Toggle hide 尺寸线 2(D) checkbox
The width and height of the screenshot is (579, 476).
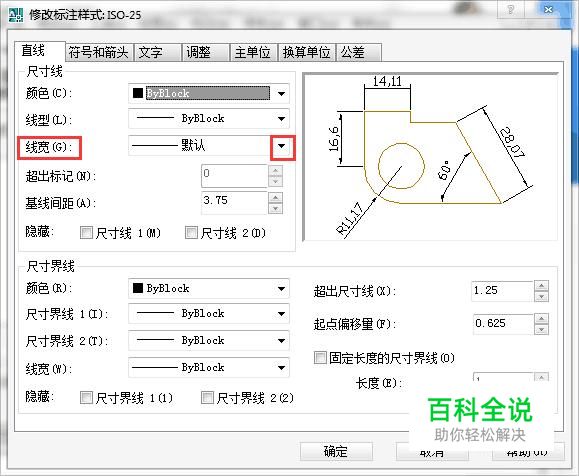[191, 233]
